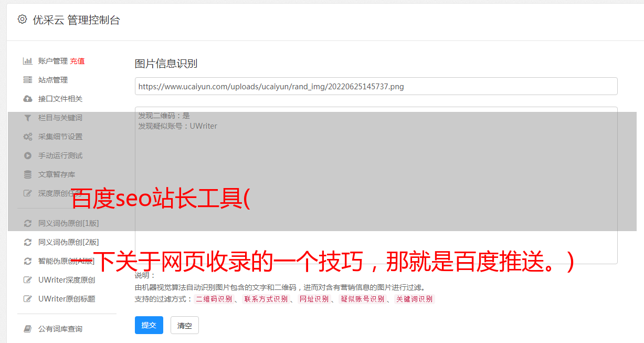Click the recognition result text area
644x343 pixels.
coord(376,185)
